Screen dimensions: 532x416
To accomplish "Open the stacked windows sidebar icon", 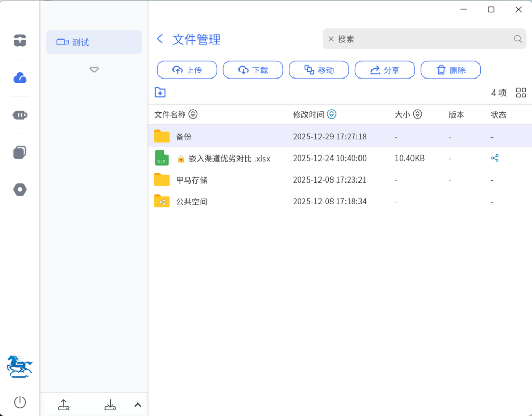I will 20,152.
